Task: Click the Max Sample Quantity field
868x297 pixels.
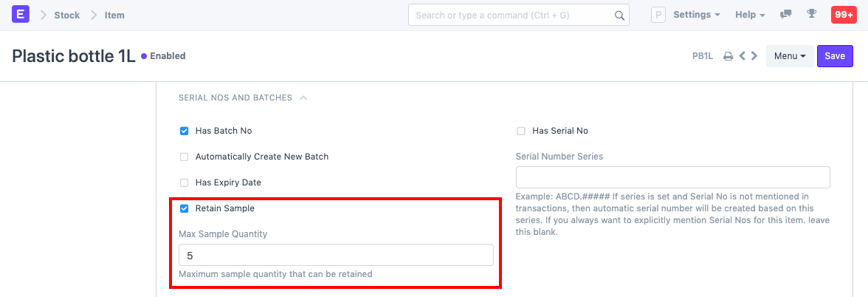Action: click(x=336, y=255)
